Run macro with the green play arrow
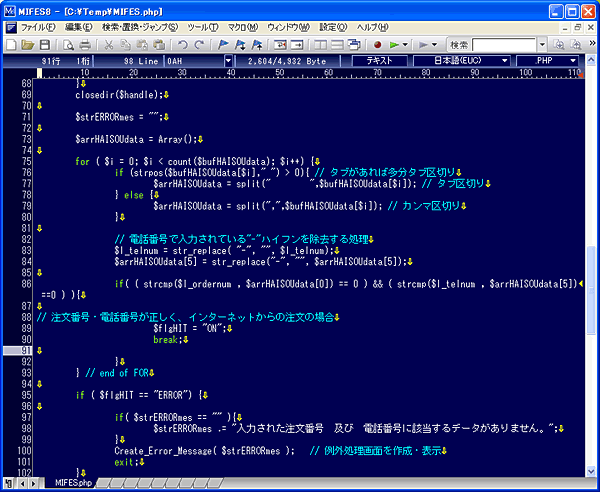 pyautogui.click(x=394, y=45)
